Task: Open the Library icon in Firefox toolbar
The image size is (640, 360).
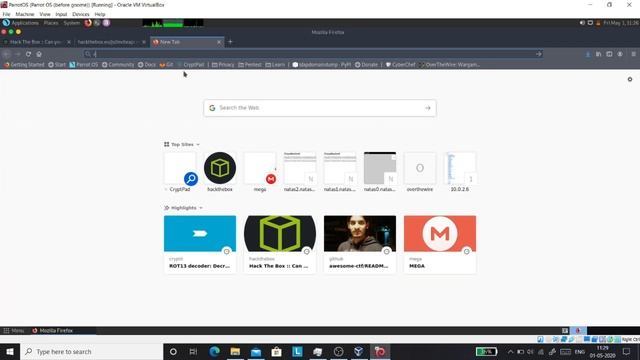Action: point(598,54)
